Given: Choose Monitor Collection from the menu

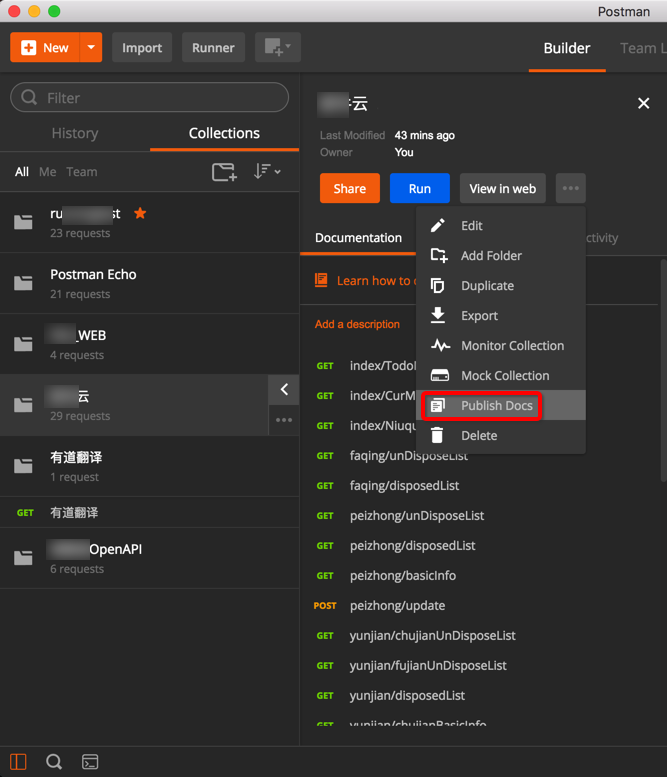Looking at the screenshot, I should pyautogui.click(x=501, y=346).
